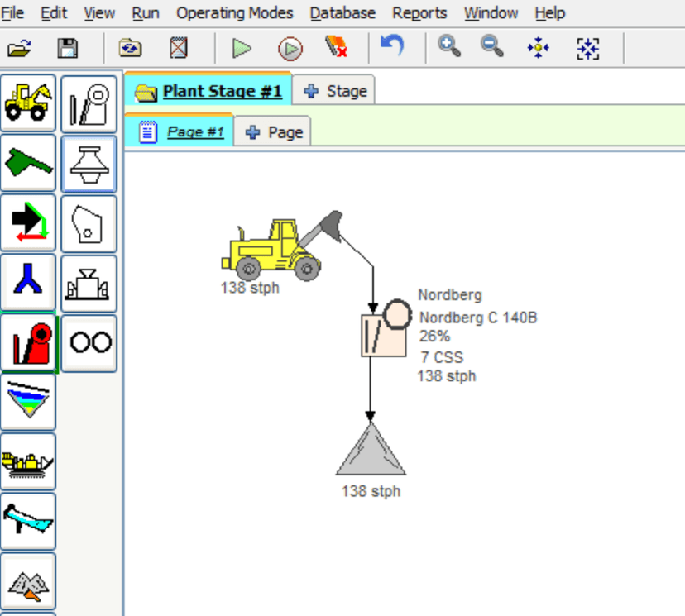Add a new page with the Page tab
Image resolution: width=685 pixels, height=616 pixels.
(x=275, y=132)
